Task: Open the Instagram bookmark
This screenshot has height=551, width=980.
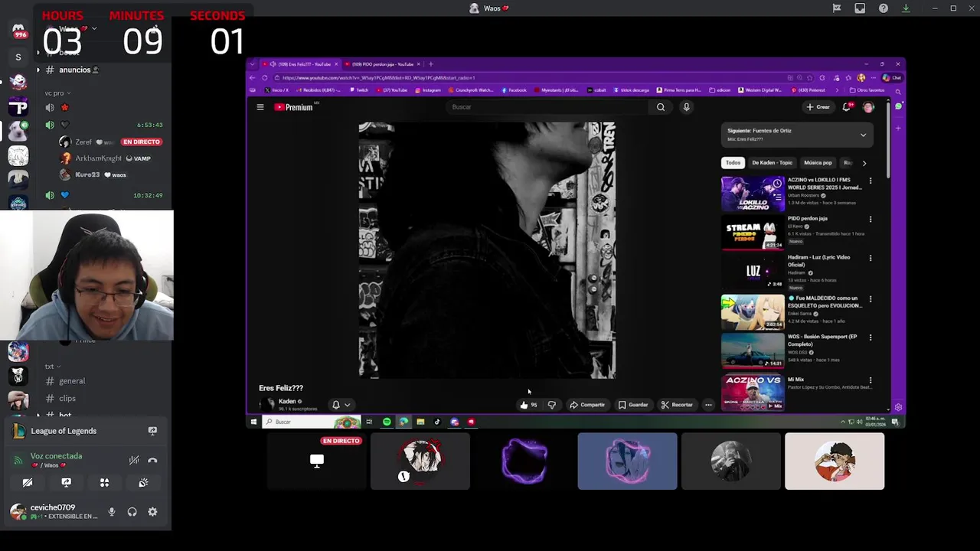Action: [x=427, y=90]
